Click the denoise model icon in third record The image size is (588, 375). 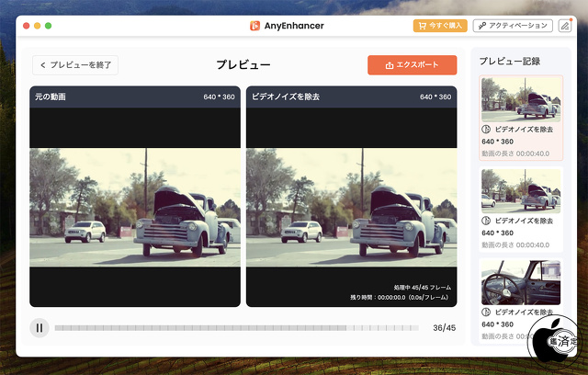tap(486, 312)
